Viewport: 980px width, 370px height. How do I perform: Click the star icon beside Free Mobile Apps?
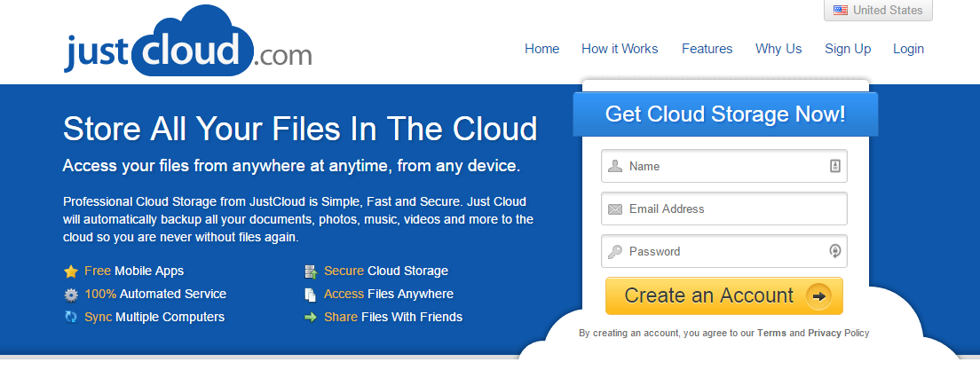71,272
